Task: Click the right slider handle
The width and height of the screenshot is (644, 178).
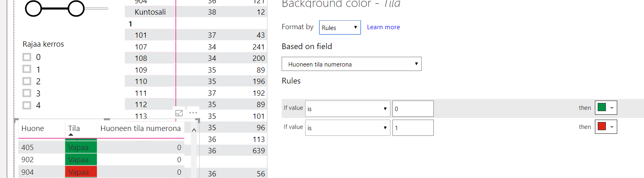Action: point(76,8)
